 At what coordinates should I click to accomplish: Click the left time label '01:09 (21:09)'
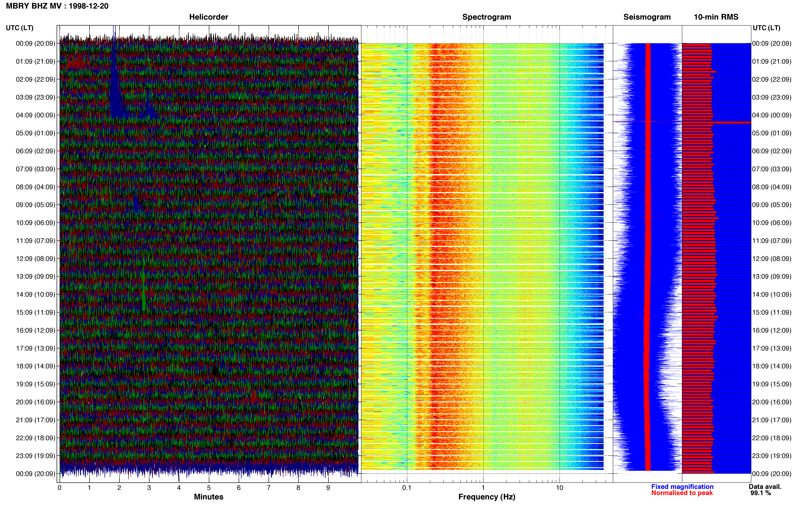point(36,61)
